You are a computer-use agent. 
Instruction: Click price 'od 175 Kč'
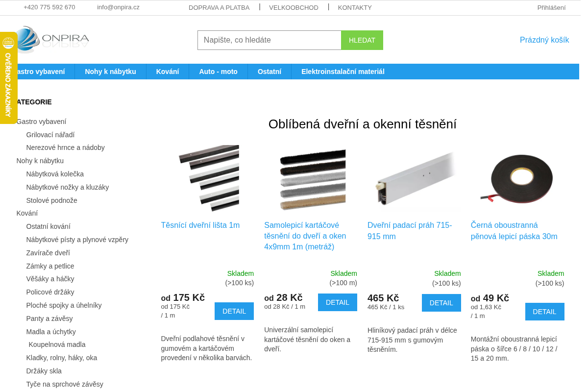tap(183, 297)
